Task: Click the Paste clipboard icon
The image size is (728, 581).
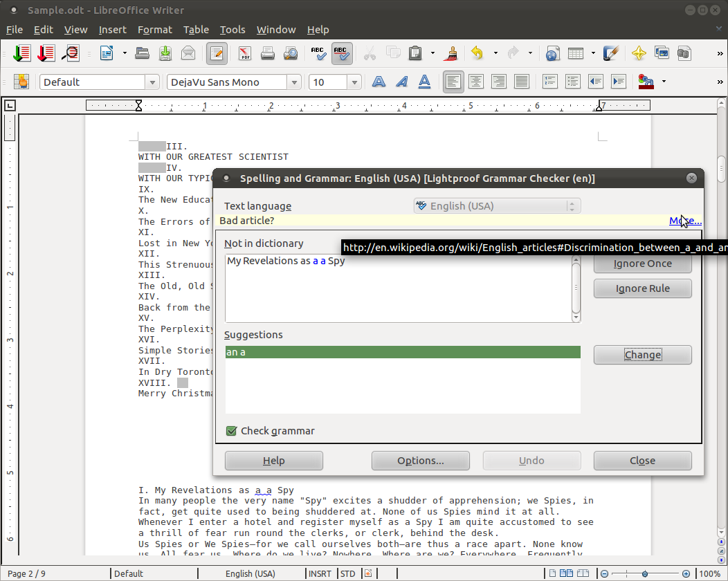Action: click(x=415, y=53)
